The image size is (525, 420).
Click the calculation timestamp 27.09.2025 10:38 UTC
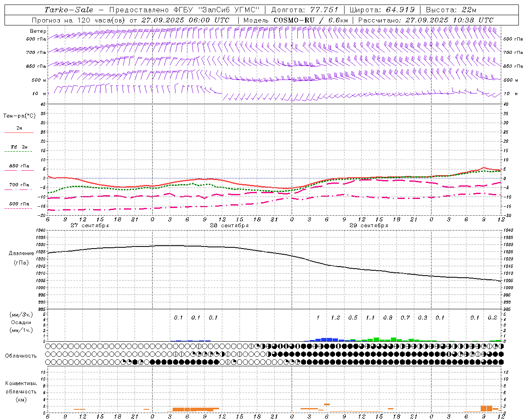tap(449, 20)
